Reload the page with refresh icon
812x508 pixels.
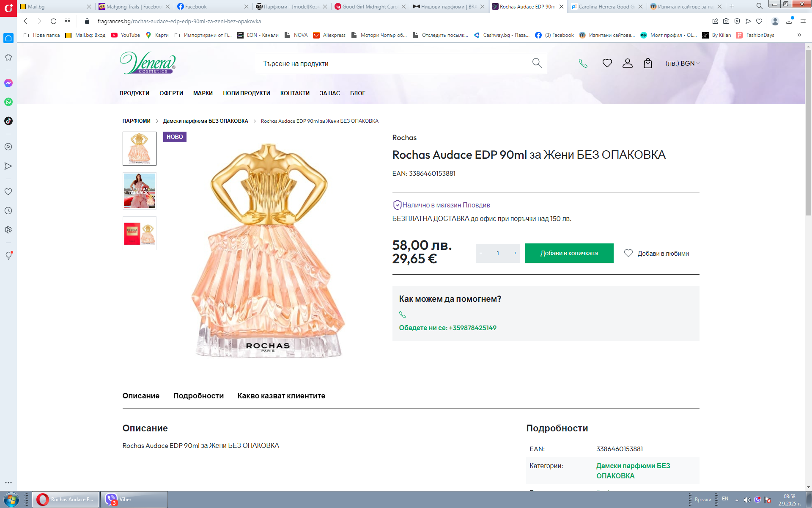53,21
